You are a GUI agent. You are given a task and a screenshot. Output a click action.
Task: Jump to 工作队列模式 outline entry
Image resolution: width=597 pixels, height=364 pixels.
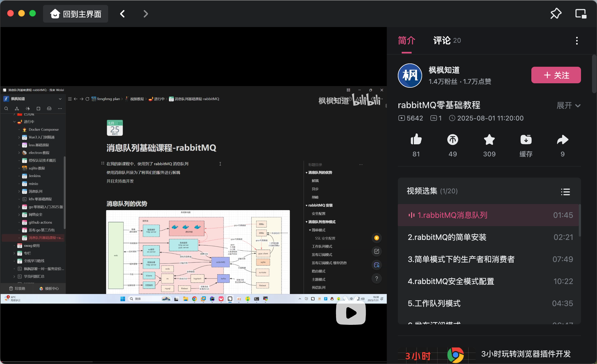tap(322, 247)
